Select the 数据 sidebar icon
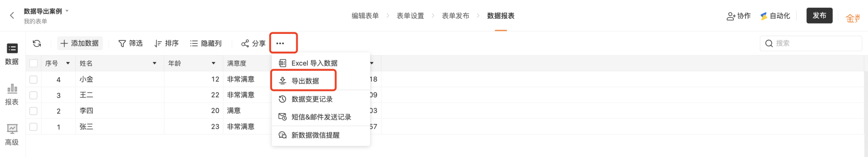This screenshot has height=157, width=868. pos(12,54)
